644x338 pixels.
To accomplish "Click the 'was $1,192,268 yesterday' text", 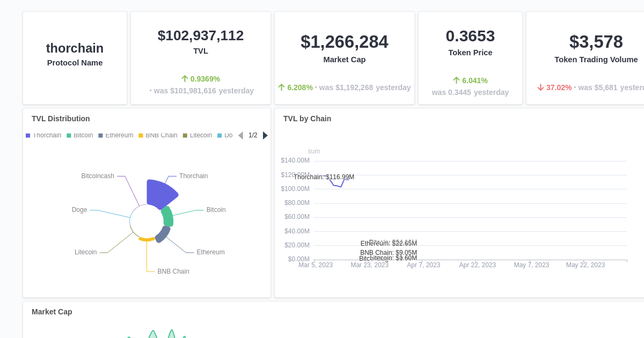I will pyautogui.click(x=365, y=87).
